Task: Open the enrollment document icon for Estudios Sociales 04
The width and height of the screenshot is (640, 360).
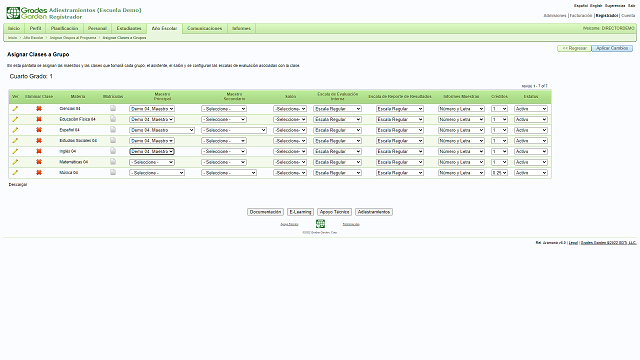Action: click(x=113, y=140)
